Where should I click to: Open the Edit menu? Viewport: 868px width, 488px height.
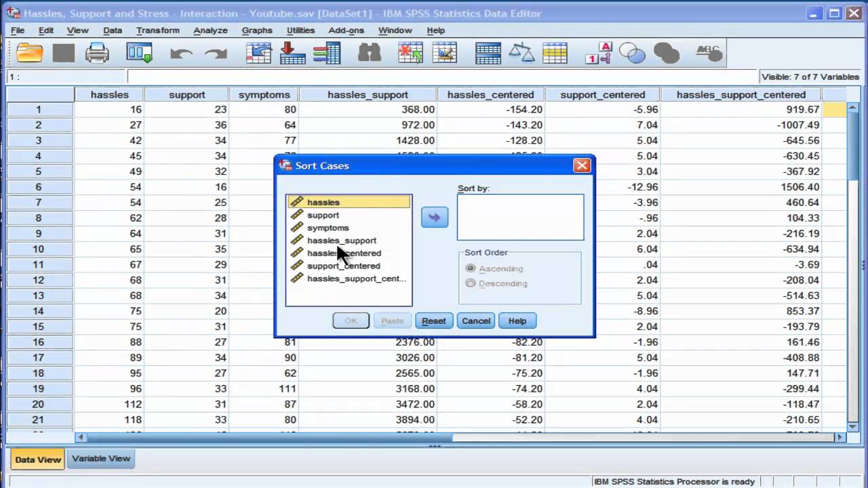46,30
